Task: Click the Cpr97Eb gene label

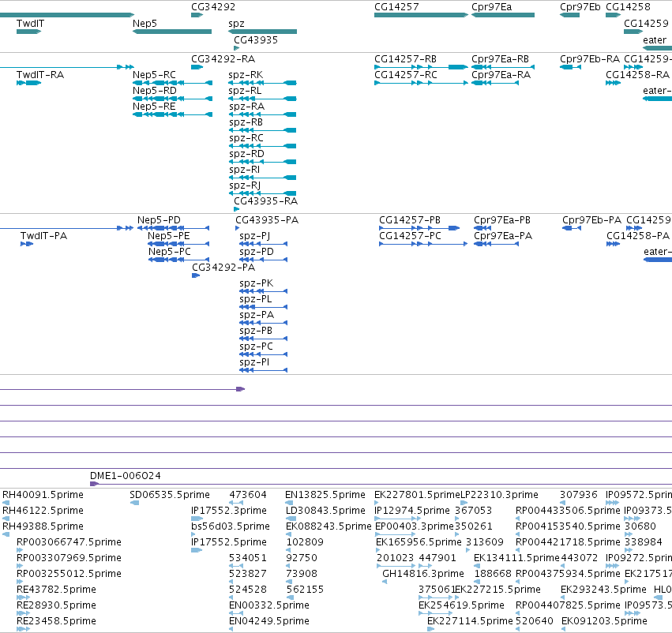Action: (x=580, y=7)
